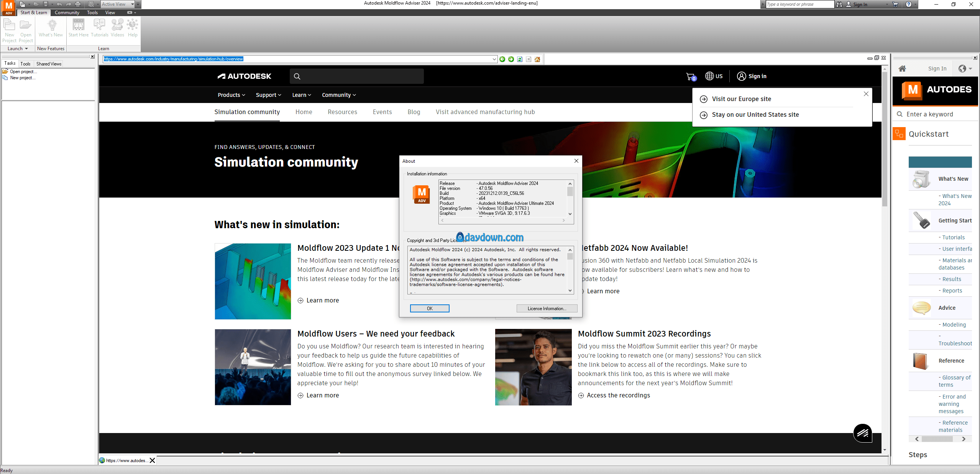Click Visit our Europe site link
980x474 pixels.
(741, 99)
